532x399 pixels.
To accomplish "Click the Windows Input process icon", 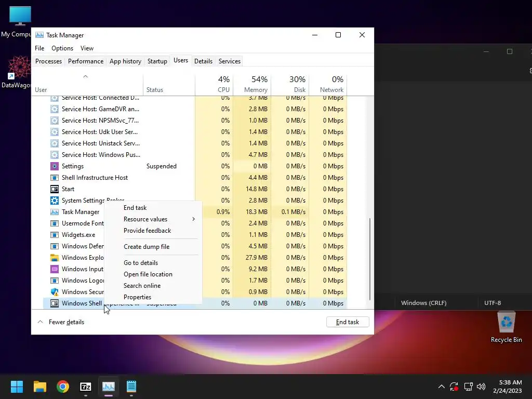I will pyautogui.click(x=54, y=269).
